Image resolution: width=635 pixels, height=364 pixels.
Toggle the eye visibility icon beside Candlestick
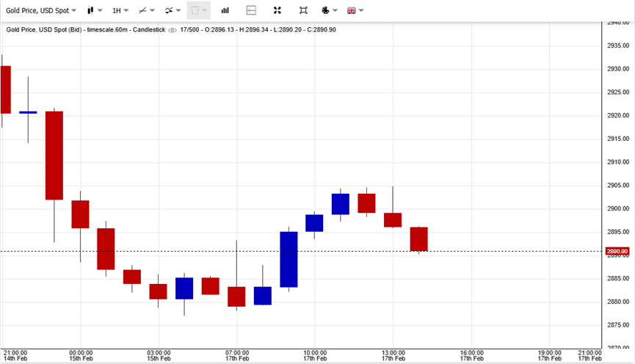click(x=173, y=30)
